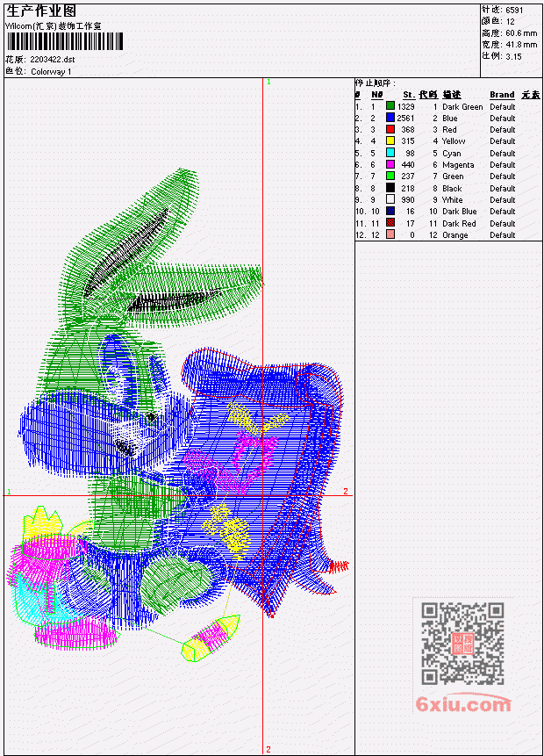Click the Dark Green description text
Screen dimensions: 544x756
coord(462,106)
